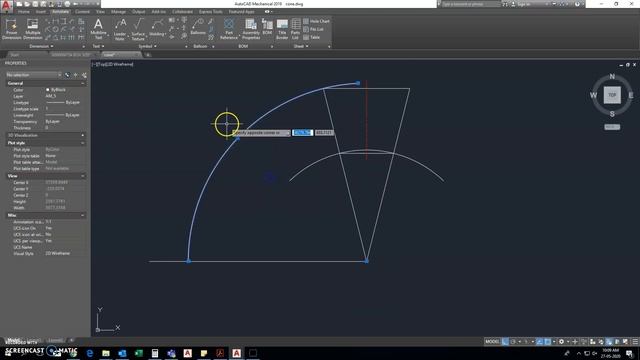
Task: Toggle the MODEL space button
Action: click(x=492, y=342)
